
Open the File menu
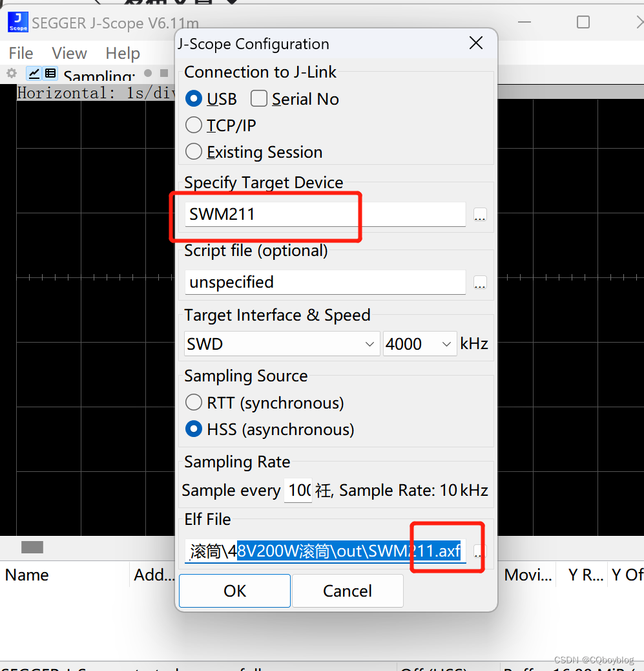21,53
